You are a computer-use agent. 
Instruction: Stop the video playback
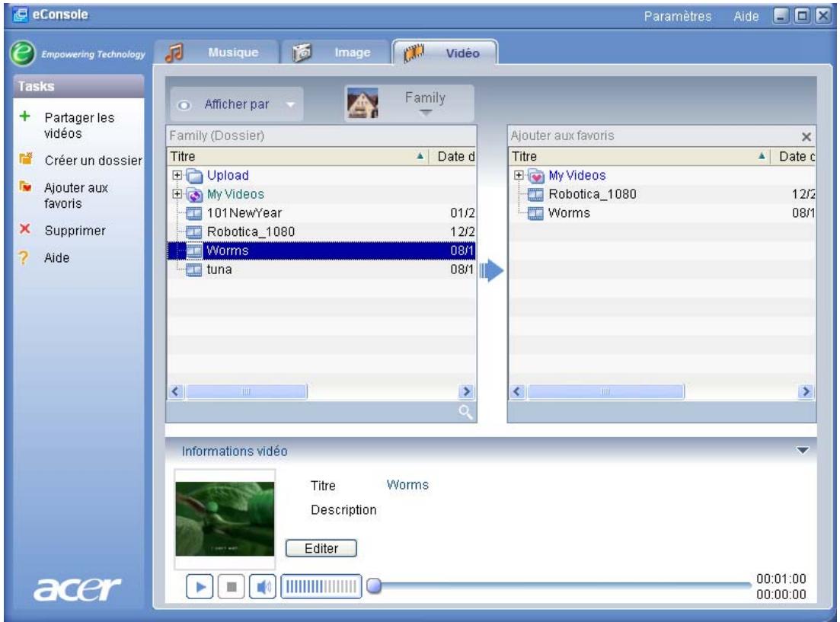(x=232, y=587)
